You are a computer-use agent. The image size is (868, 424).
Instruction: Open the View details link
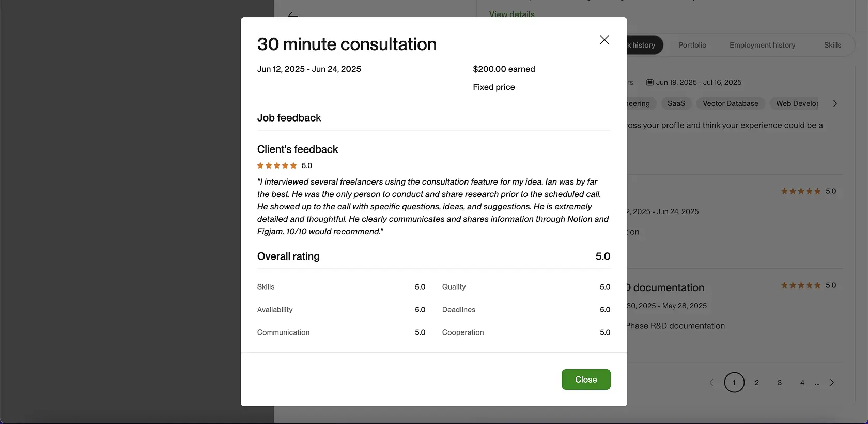511,14
